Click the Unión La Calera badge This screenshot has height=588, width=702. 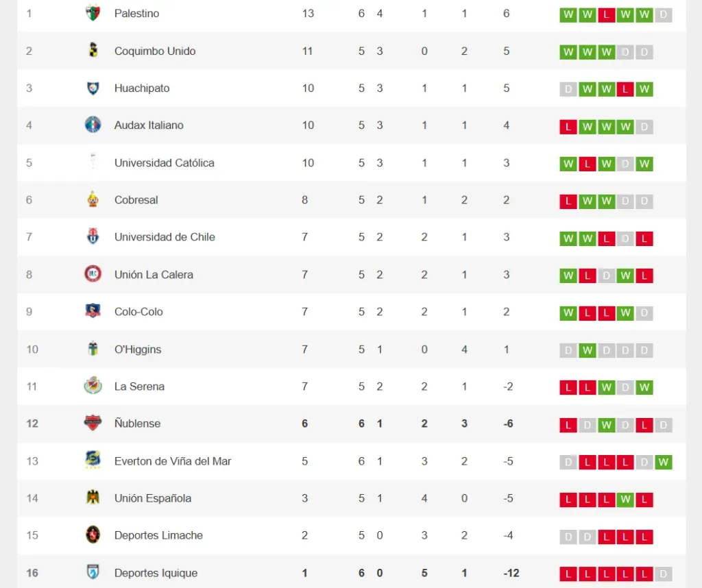pyautogui.click(x=93, y=274)
